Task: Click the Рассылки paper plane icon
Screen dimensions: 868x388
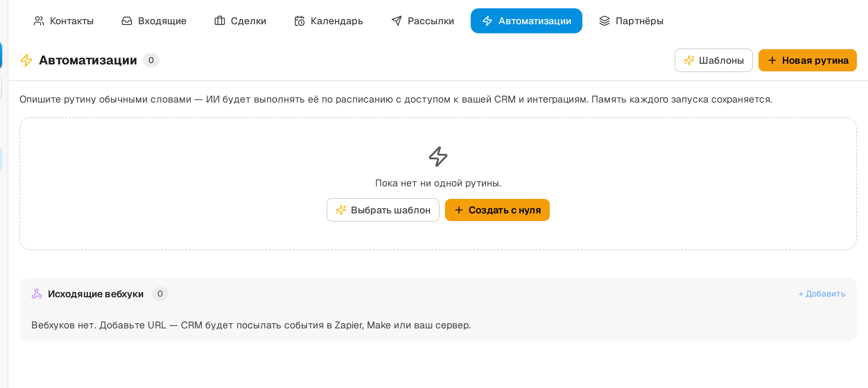Action: [x=397, y=21]
